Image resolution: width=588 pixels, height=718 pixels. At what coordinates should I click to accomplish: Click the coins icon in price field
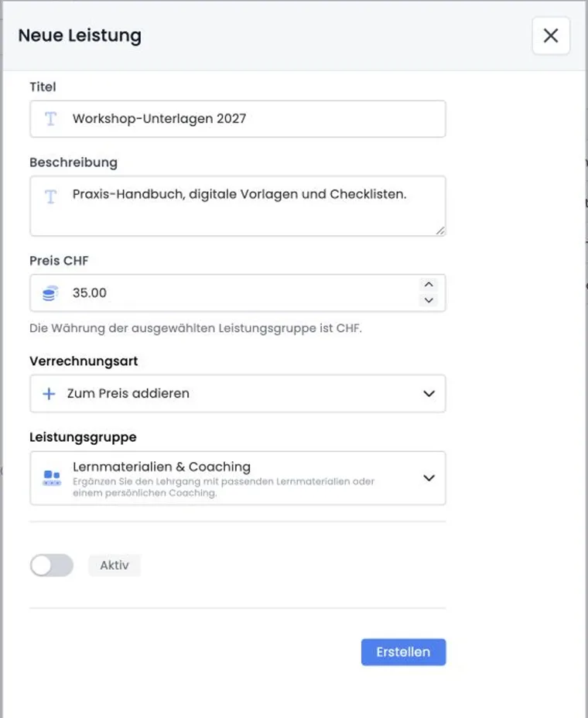(x=50, y=293)
